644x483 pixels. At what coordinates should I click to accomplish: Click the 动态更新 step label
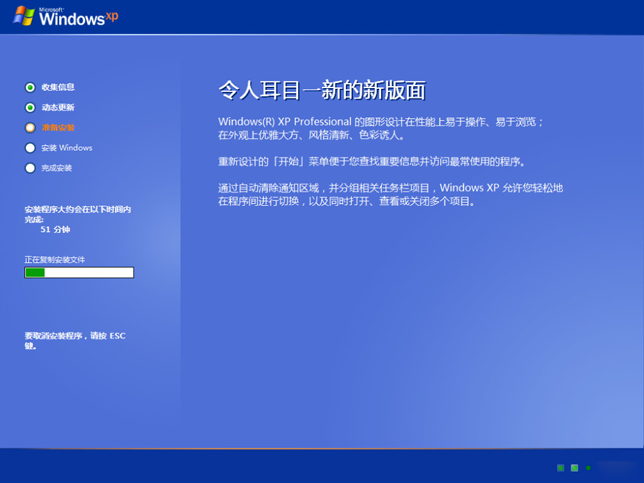click(x=58, y=107)
